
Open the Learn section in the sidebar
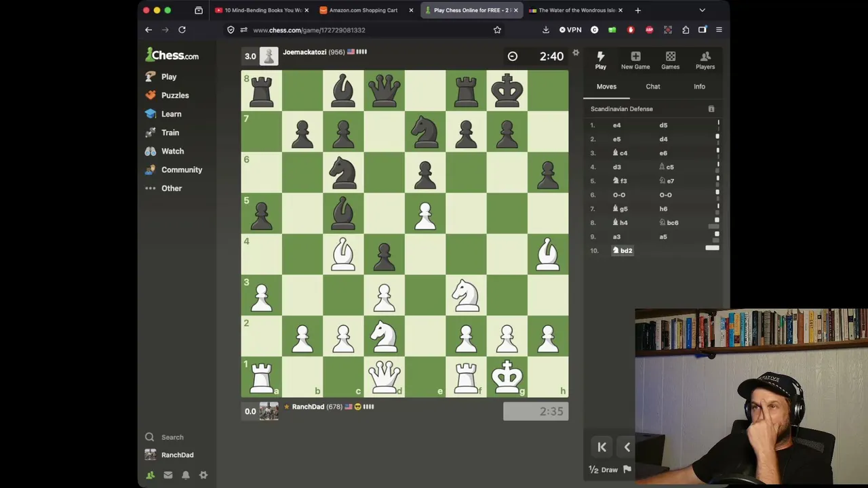(x=163, y=114)
